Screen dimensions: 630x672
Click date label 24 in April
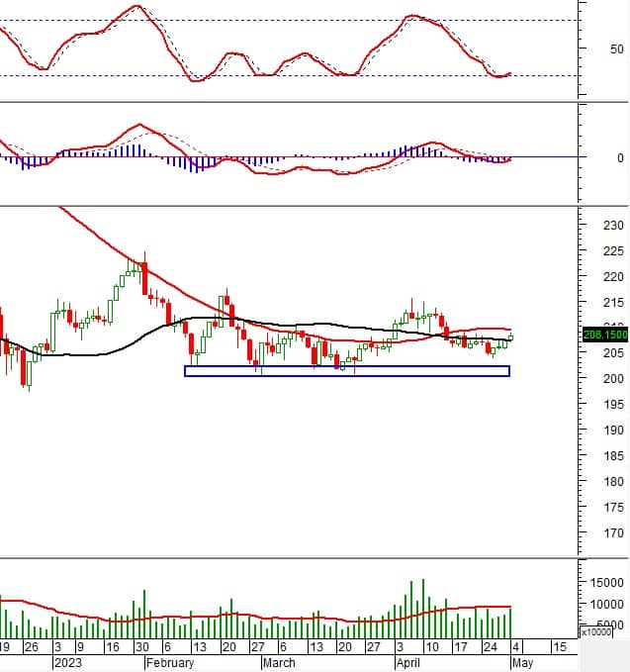point(490,646)
